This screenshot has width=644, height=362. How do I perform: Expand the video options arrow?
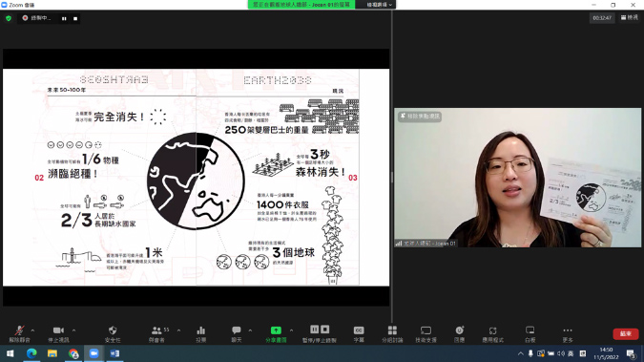pos(73,330)
